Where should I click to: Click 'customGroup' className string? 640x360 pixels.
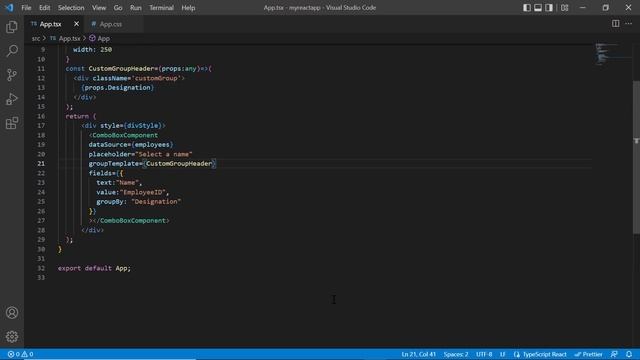[156, 78]
